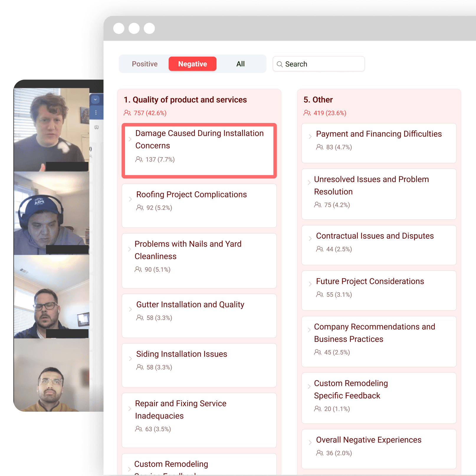Click the count text 83 (4.7%)
The height and width of the screenshot is (476, 476).
click(x=339, y=147)
